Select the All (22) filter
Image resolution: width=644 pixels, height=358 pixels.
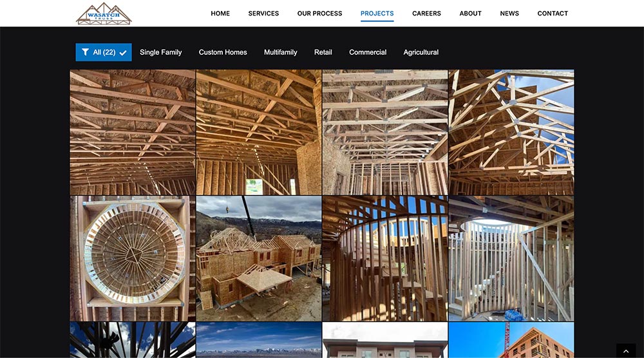pos(104,52)
